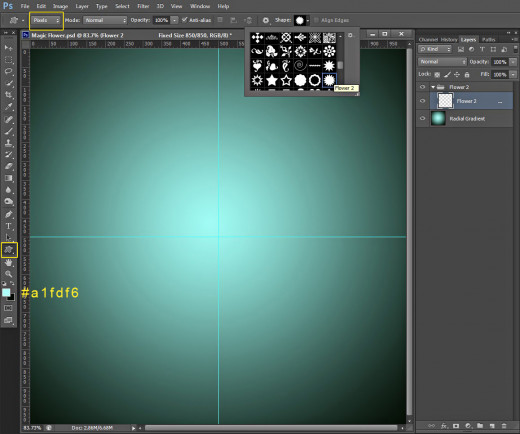Open the Mode Normal dropdown in options bar
Viewport: 520px width, 434px height.
(x=105, y=20)
